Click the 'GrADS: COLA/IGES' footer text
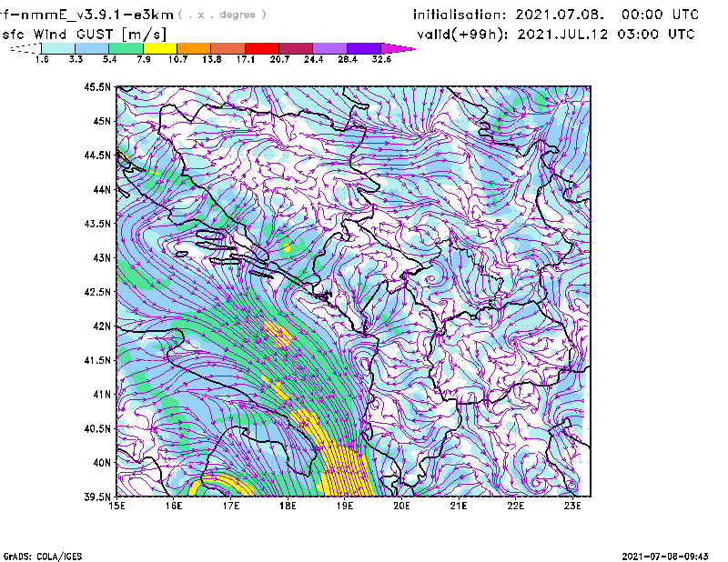The height and width of the screenshot is (562, 728). click(x=43, y=557)
